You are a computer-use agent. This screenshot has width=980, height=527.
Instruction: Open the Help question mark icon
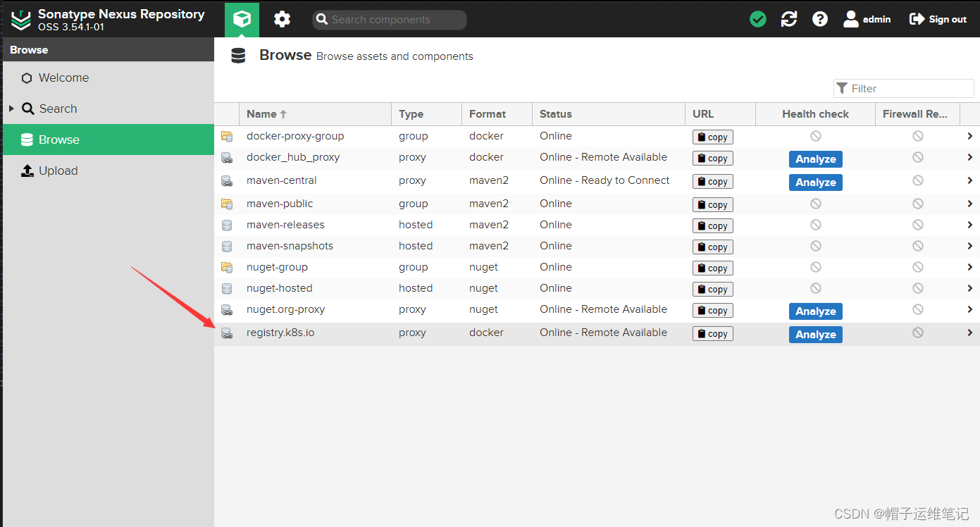click(x=820, y=19)
